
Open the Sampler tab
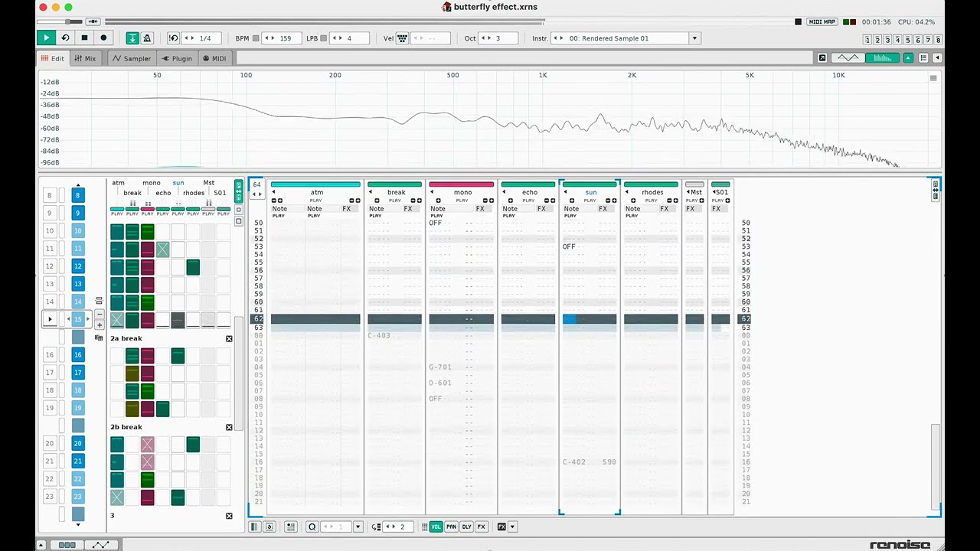point(132,58)
